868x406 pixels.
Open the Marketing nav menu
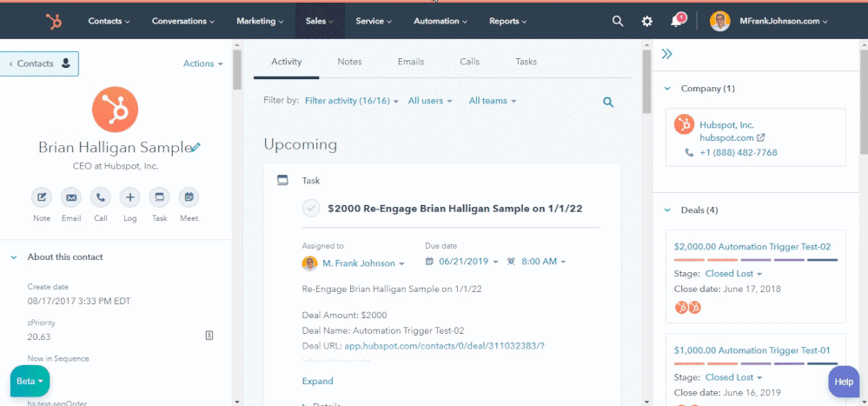pos(260,21)
